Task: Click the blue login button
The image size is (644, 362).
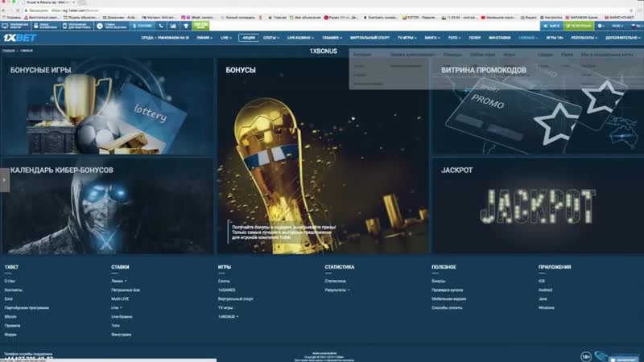Action: [x=551, y=26]
